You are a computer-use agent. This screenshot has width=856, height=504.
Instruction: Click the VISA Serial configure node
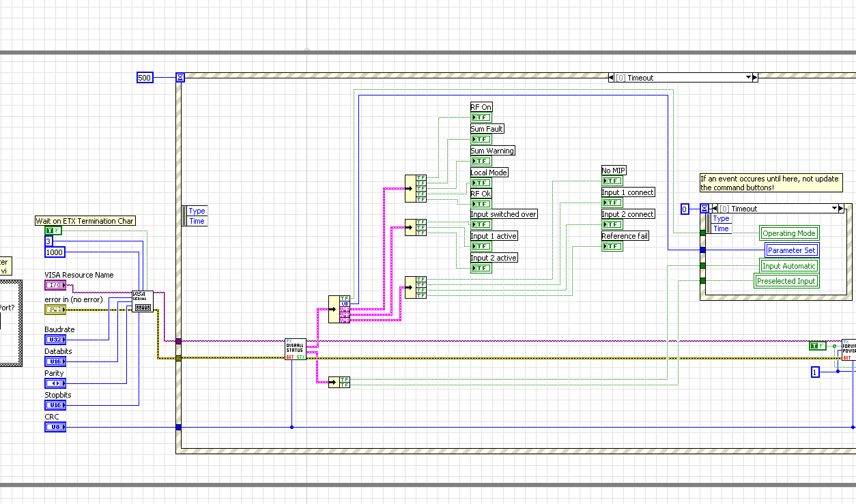143,301
